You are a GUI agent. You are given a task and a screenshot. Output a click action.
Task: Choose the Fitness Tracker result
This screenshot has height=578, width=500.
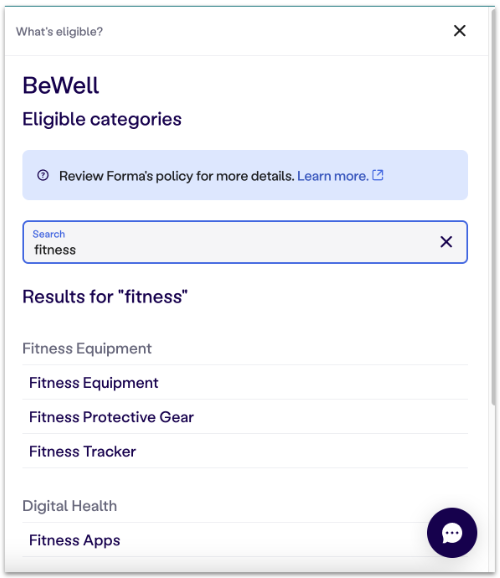click(x=245, y=451)
